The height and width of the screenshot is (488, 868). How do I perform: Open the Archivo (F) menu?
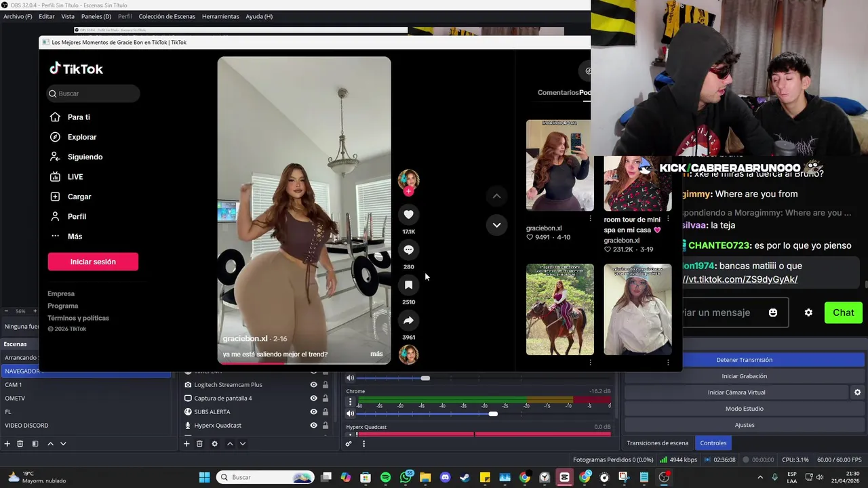pyautogui.click(x=18, y=16)
